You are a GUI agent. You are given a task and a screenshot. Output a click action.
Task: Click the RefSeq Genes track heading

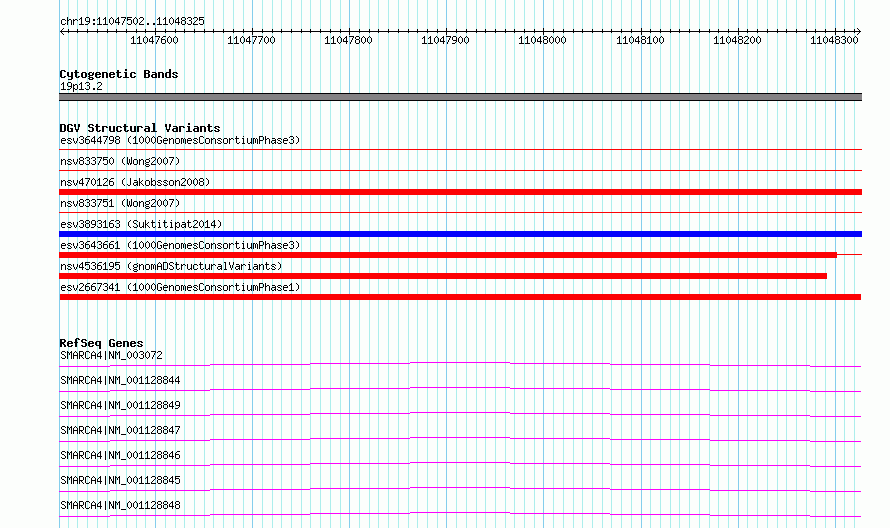(101, 343)
